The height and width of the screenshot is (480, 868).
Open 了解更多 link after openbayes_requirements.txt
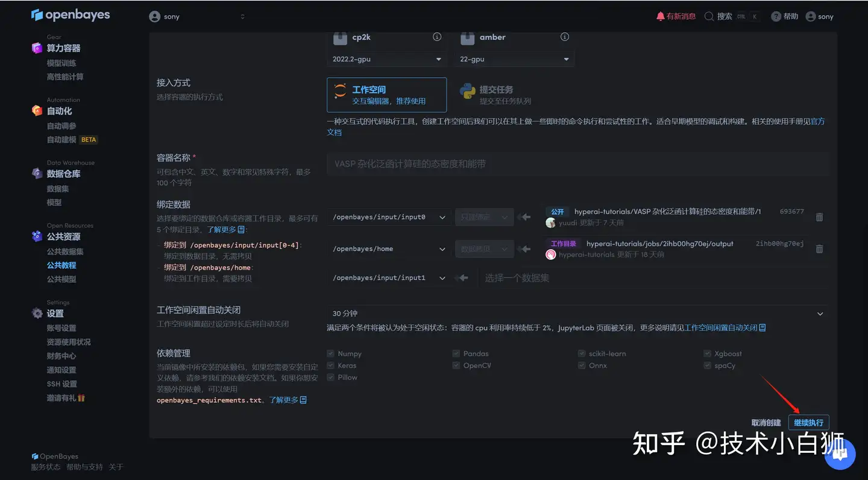[288, 400]
